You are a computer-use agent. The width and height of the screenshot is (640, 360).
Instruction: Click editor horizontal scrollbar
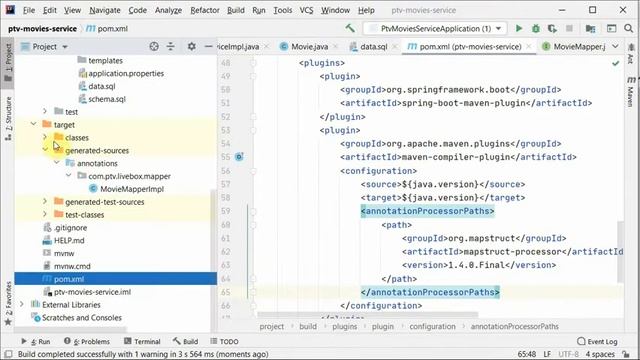(x=367, y=315)
